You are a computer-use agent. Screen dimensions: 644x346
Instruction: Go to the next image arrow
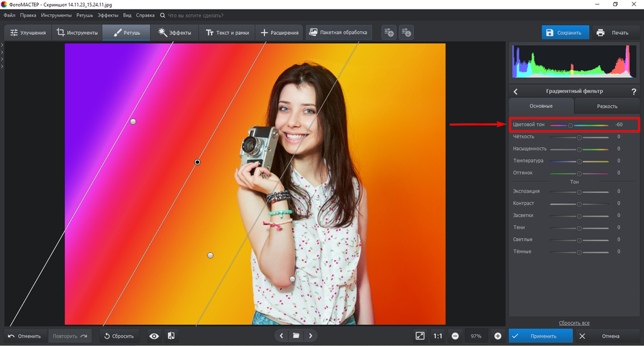(310, 336)
